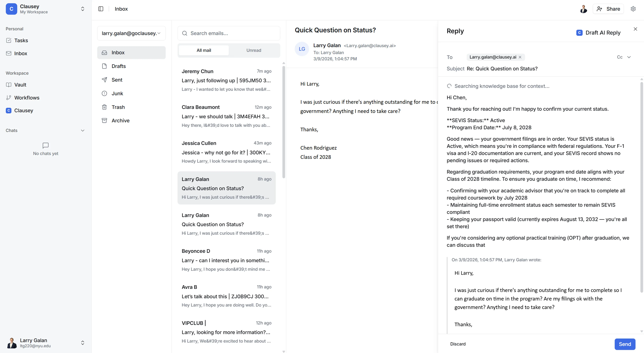Open the Vault workspace item
Viewport: 644px width, 353px height.
click(x=20, y=85)
